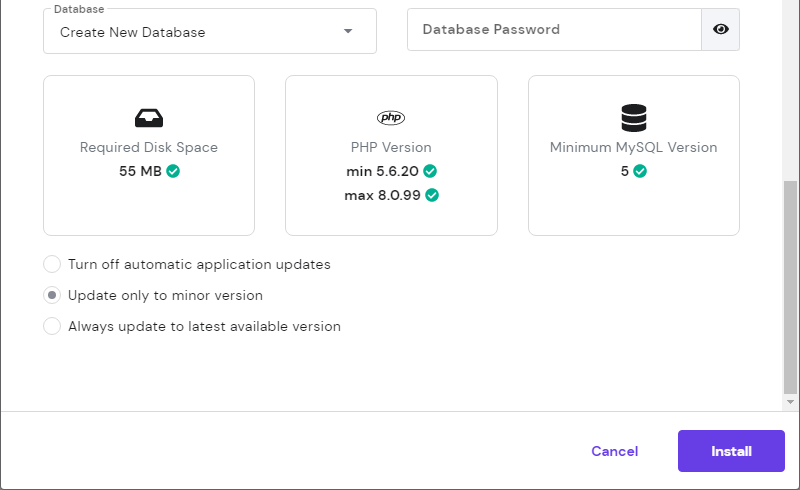Open the Database dropdown

200,32
